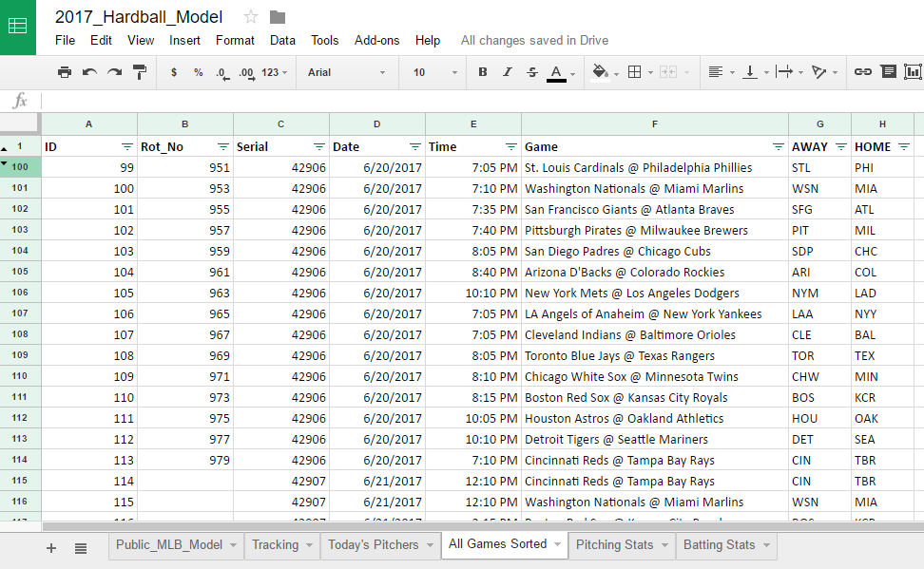Select cell 'Houston Astros @ Oakland Athletics'

pyautogui.click(x=655, y=418)
